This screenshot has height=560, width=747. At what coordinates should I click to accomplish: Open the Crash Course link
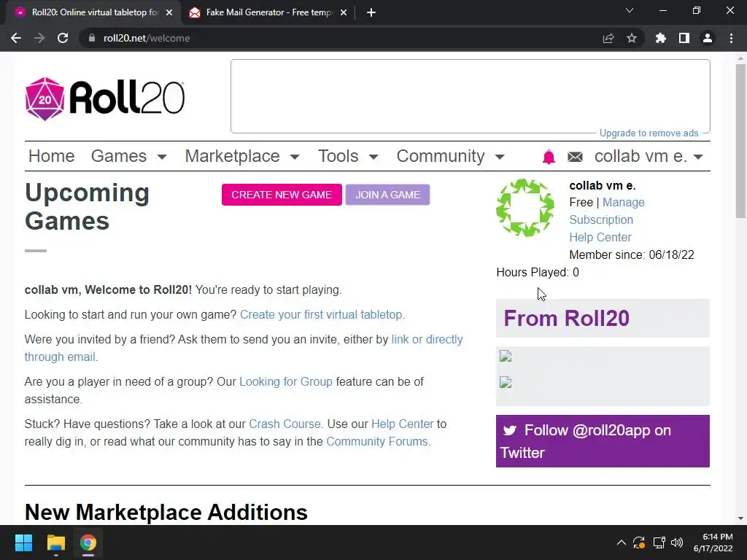pos(285,424)
